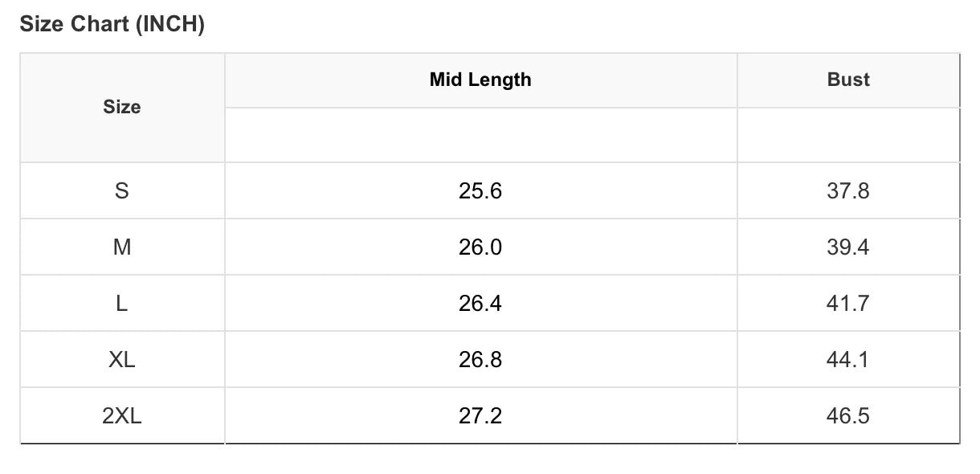Select the 2XL size row label
The height and width of the screenshot is (474, 980).
122,416
